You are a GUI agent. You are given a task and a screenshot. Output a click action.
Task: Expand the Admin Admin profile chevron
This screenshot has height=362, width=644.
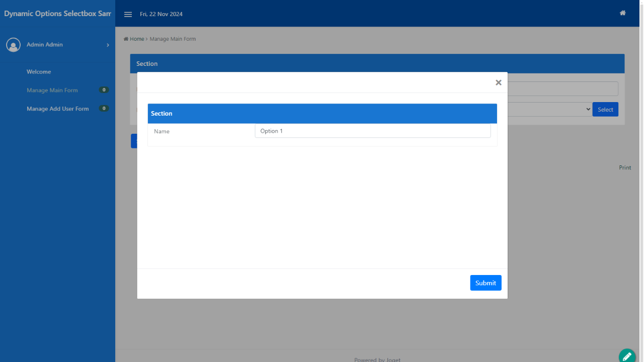108,45
